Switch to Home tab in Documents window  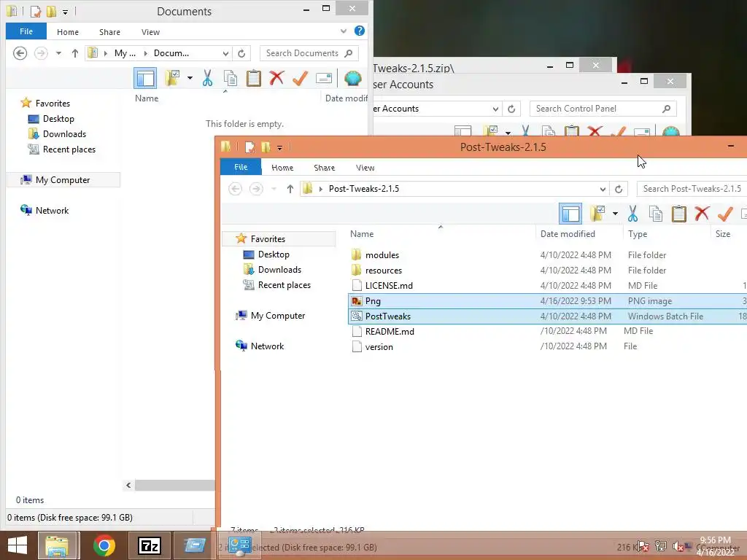pos(68,32)
